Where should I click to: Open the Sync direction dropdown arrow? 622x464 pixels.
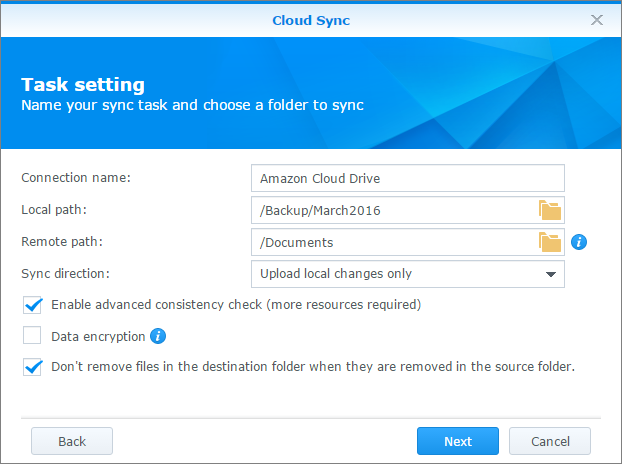point(551,274)
